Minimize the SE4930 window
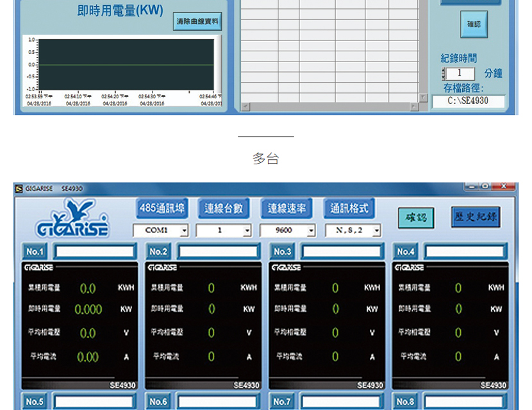 471,186
